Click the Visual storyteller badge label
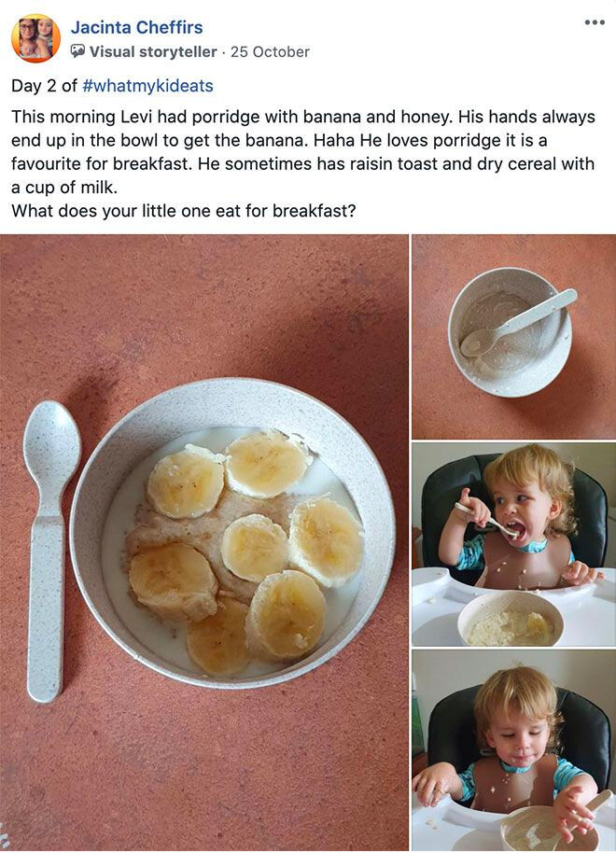This screenshot has width=616, height=853. tap(153, 51)
